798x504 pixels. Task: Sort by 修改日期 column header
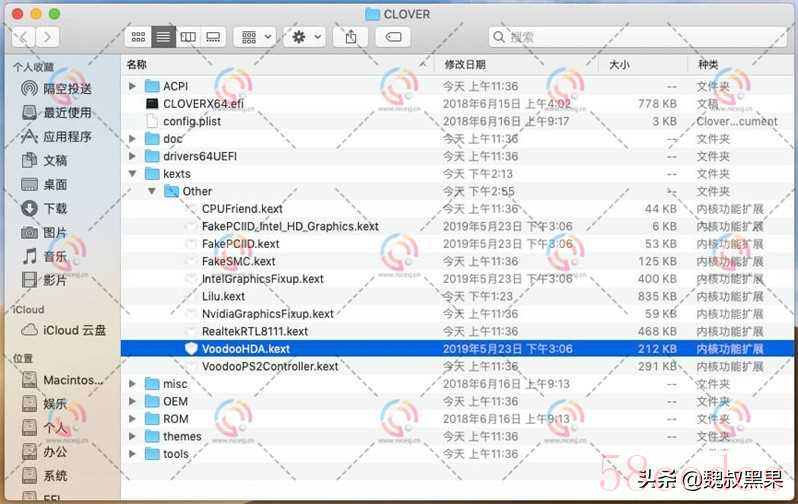(x=465, y=65)
